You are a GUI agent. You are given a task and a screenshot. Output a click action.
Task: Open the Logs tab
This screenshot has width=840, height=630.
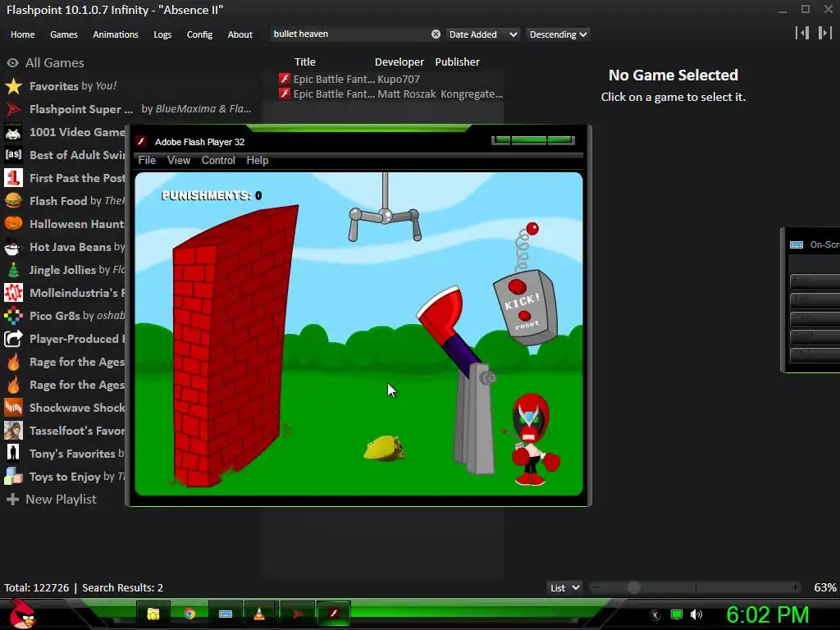click(162, 34)
